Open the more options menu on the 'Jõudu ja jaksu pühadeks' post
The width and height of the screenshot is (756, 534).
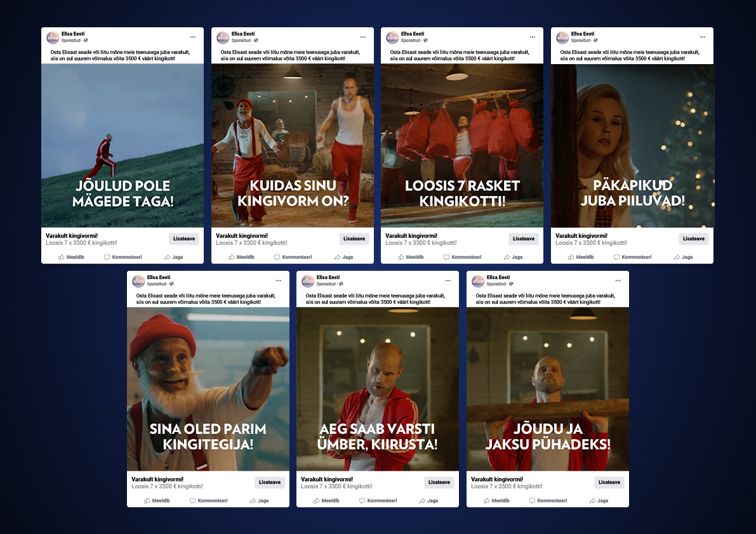click(618, 280)
